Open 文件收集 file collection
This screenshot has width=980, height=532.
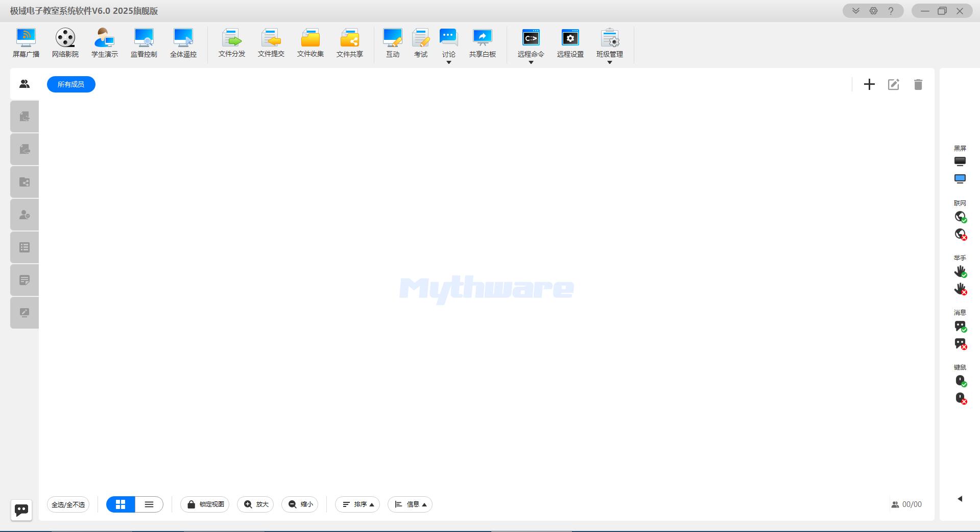[x=310, y=43]
